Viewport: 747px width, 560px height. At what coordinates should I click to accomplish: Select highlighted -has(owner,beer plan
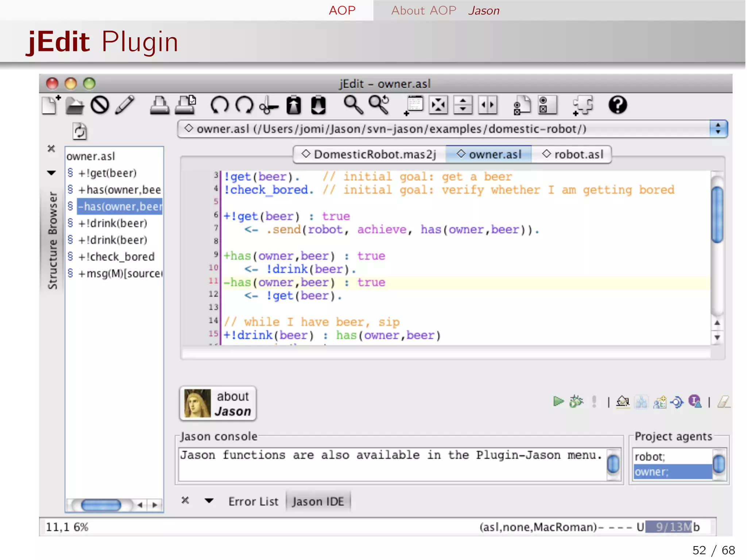[x=120, y=206]
